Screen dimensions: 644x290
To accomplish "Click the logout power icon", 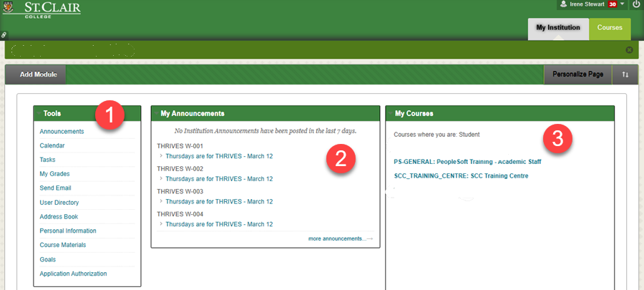I will pos(636,4).
